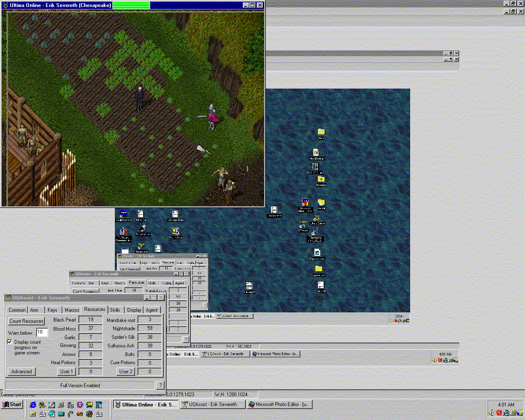
Task: Select the Agent tab
Action: pyautogui.click(x=152, y=310)
